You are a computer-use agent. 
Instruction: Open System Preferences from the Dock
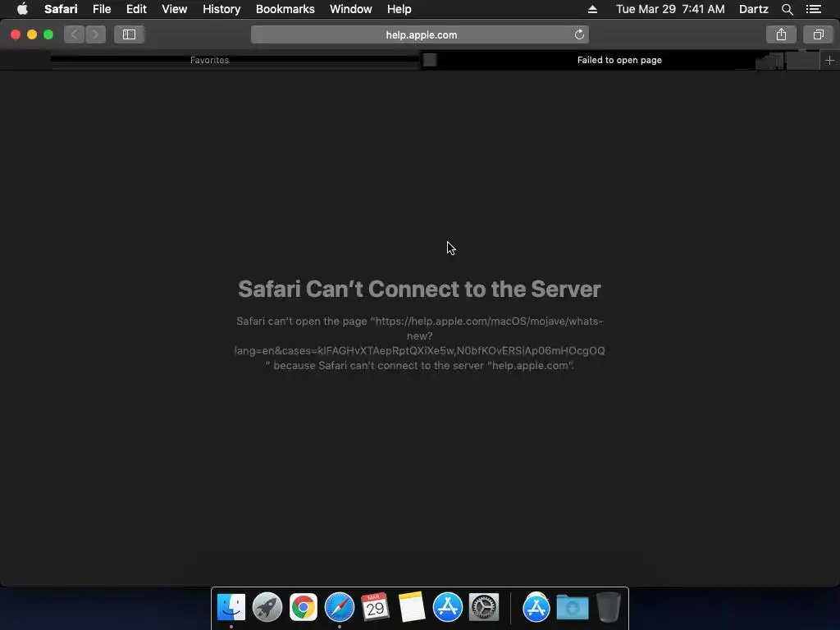pyautogui.click(x=484, y=607)
